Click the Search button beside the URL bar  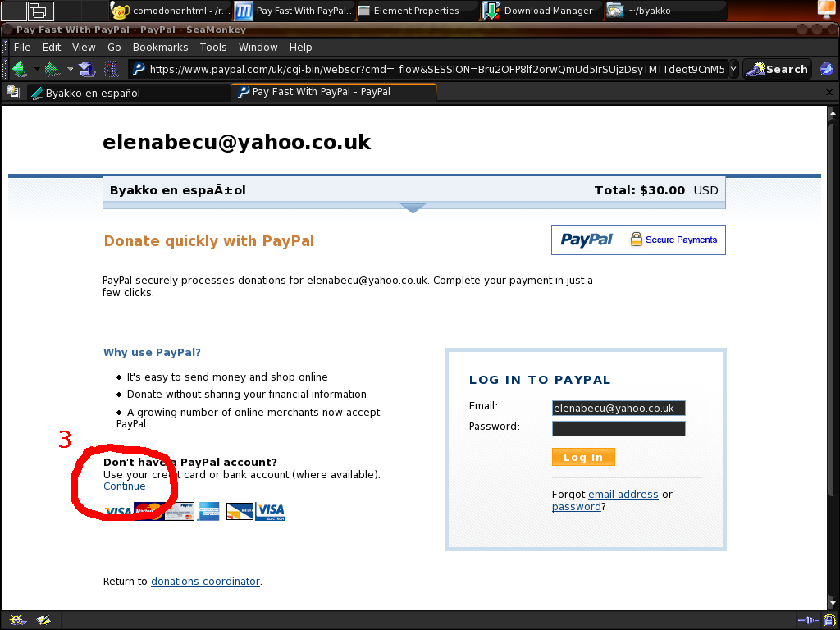click(x=778, y=69)
